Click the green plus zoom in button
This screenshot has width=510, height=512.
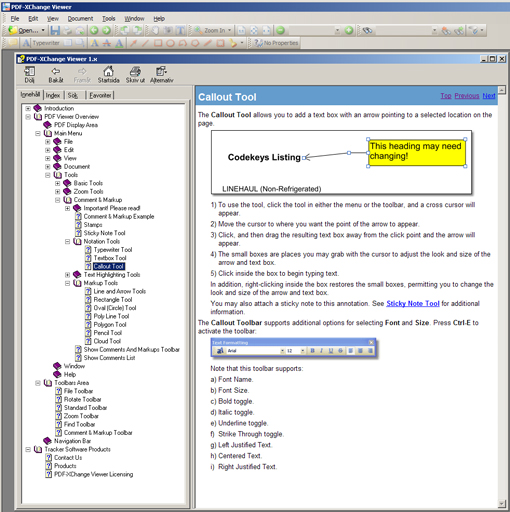pyautogui.click(x=349, y=31)
